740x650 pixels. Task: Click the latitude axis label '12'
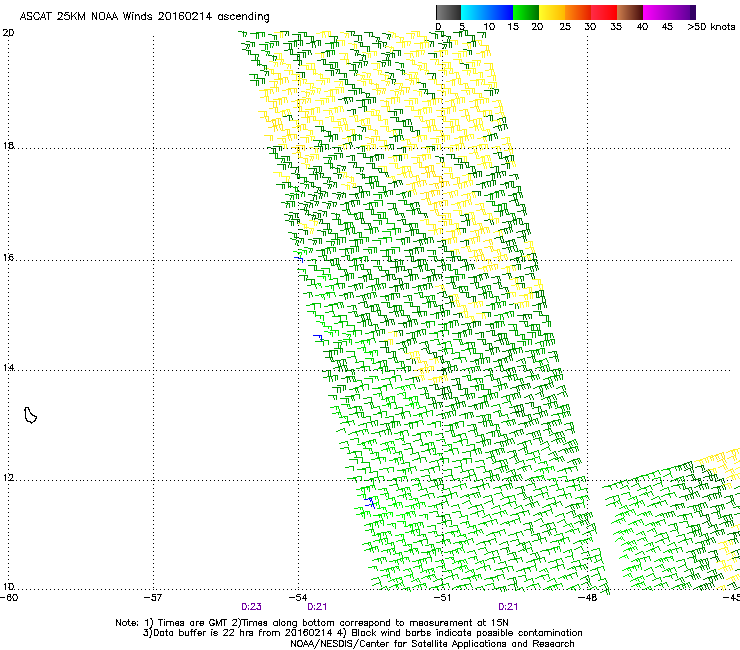(x=8, y=478)
